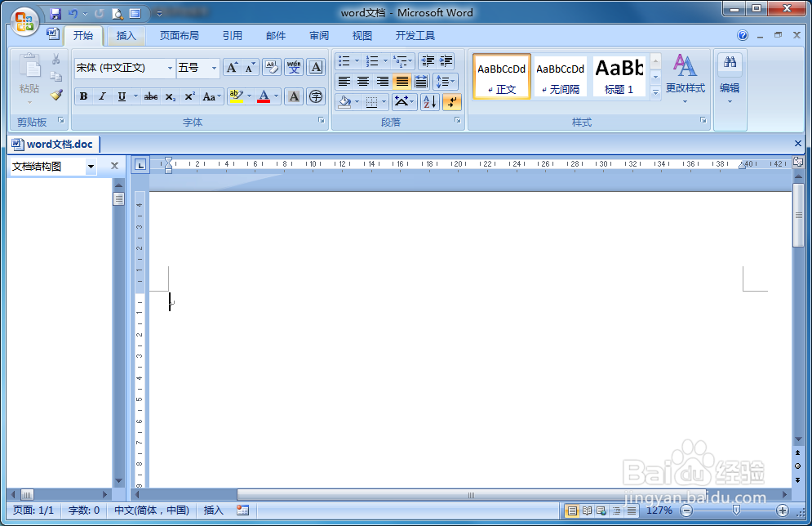
Task: Align text right
Action: 382,82
